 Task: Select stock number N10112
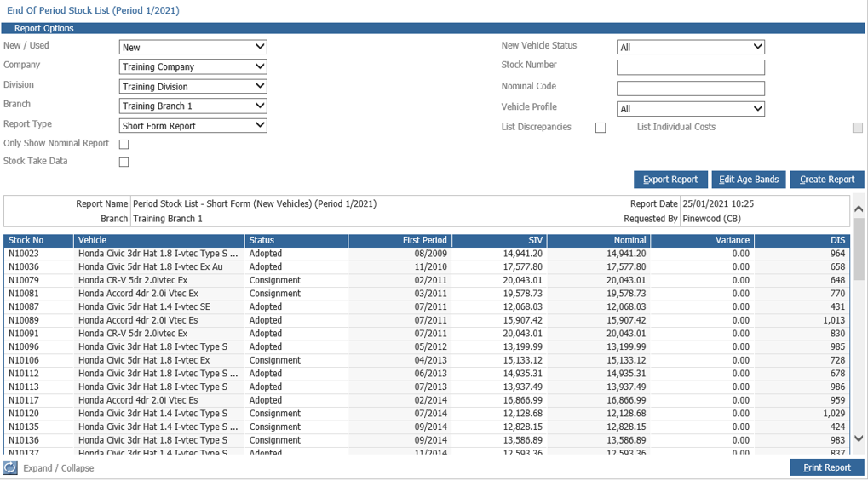[x=24, y=373]
